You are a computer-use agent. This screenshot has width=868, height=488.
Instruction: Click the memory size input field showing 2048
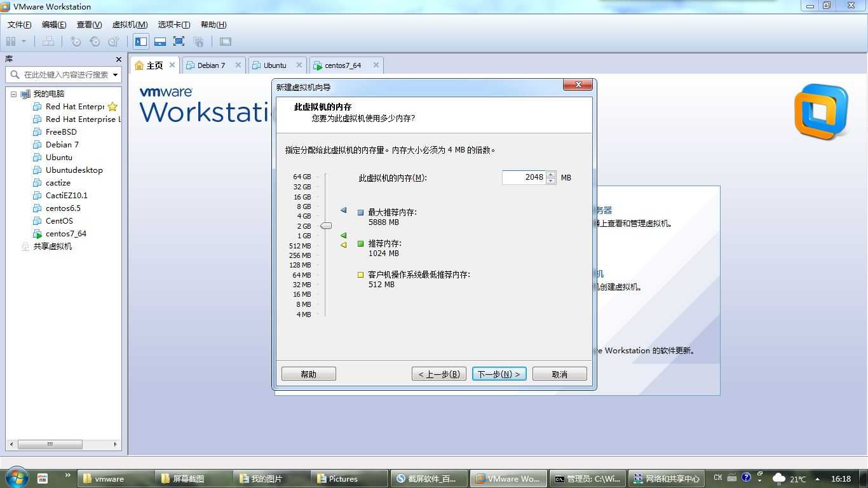pyautogui.click(x=524, y=178)
